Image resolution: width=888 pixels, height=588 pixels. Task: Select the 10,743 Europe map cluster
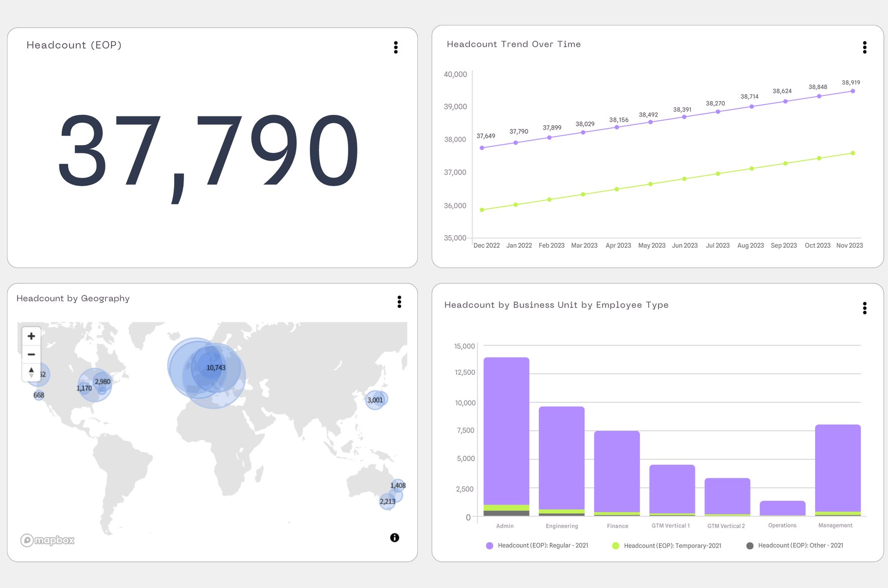[x=216, y=367]
